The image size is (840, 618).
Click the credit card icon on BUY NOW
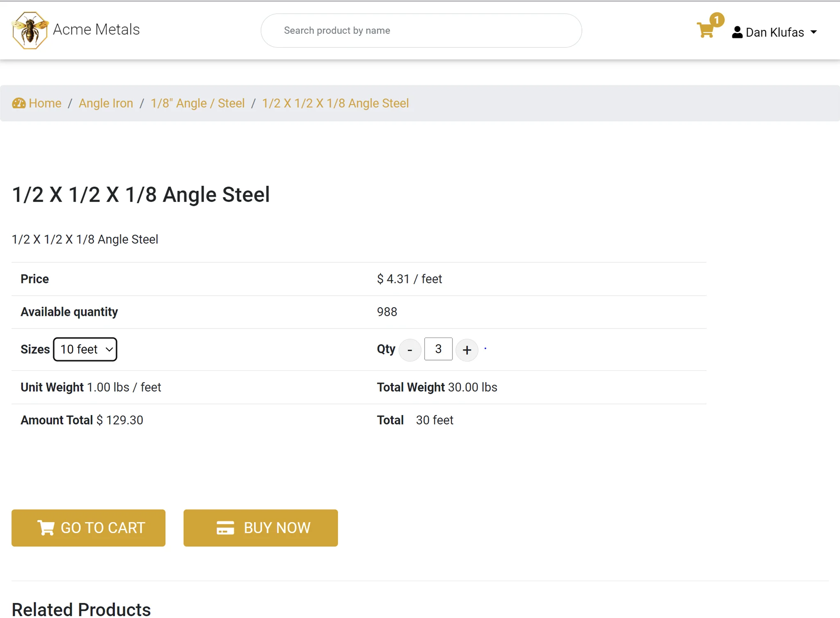[x=225, y=528]
